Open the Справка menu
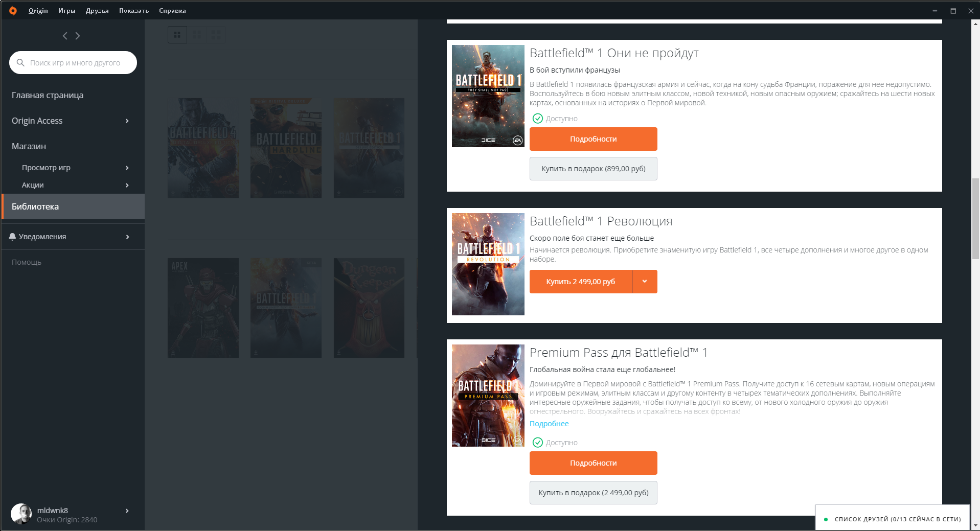The image size is (980, 531). [x=172, y=10]
